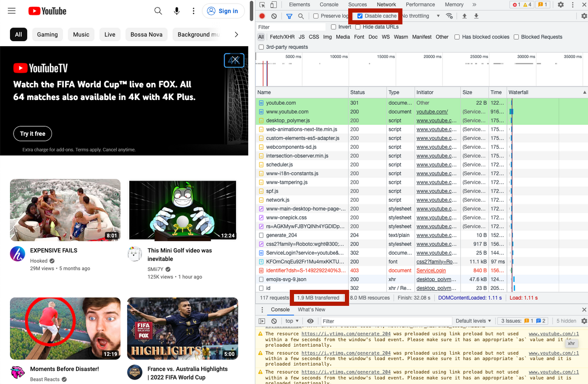Select the Gaming chip

pyautogui.click(x=47, y=34)
